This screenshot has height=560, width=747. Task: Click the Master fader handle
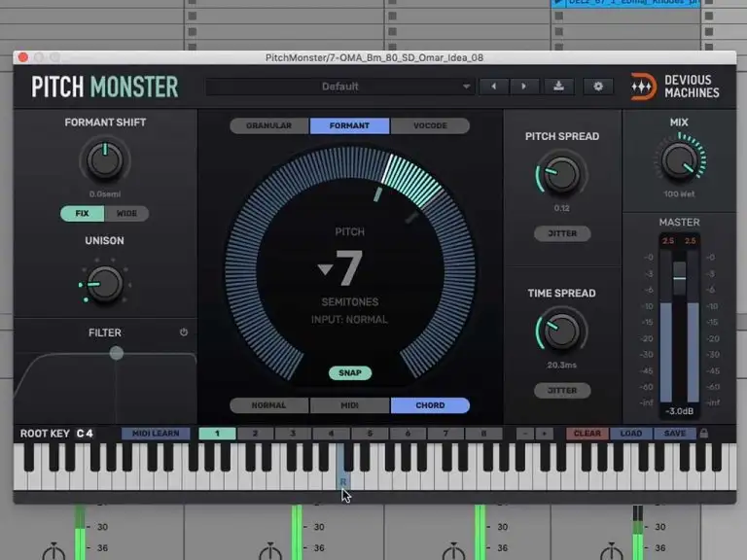(679, 278)
